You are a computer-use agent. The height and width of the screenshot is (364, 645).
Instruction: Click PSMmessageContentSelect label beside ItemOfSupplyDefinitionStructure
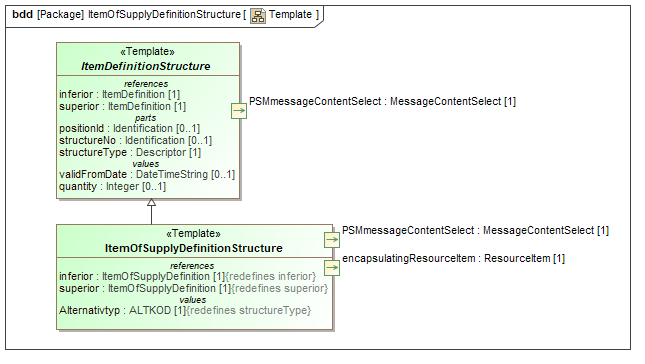point(476,231)
